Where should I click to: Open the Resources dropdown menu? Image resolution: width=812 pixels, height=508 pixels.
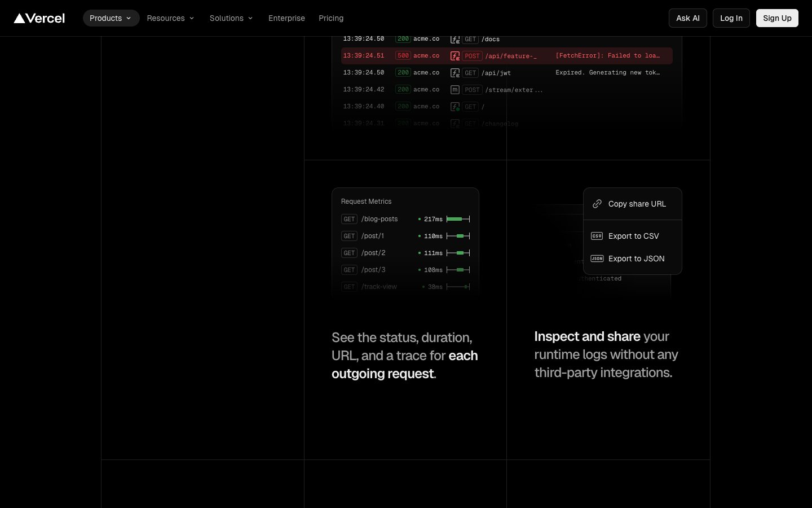click(x=170, y=18)
